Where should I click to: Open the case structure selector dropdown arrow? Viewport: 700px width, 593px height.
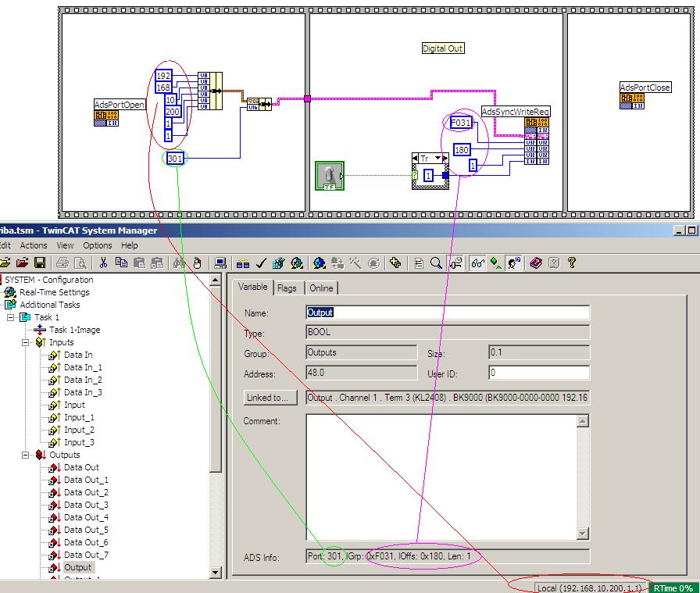point(437,158)
